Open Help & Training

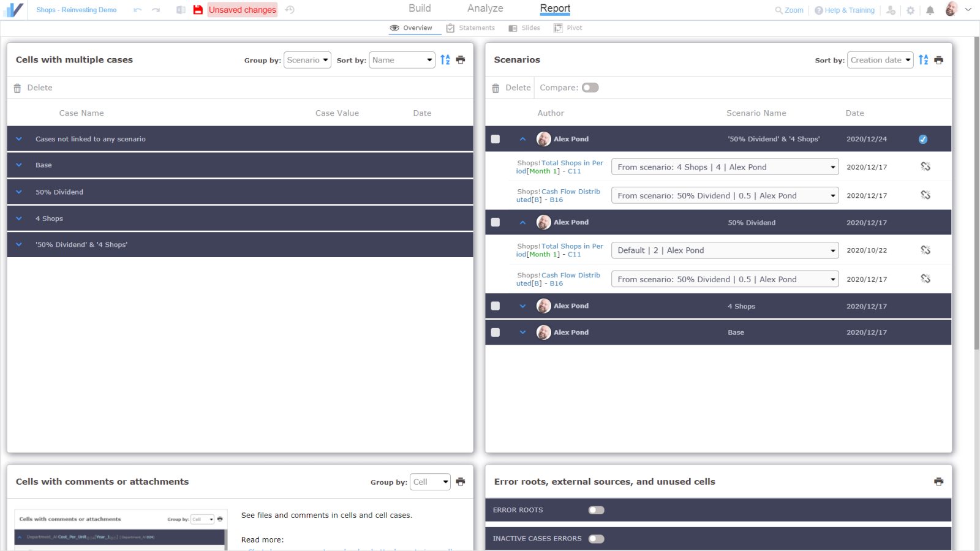click(845, 10)
